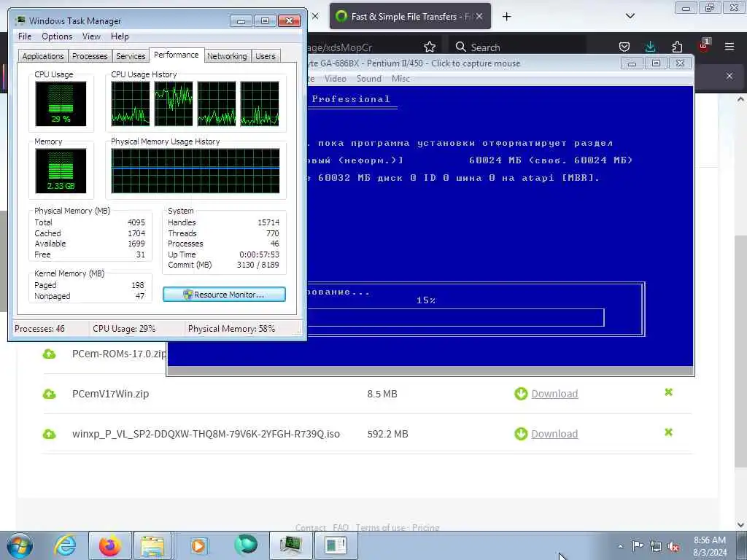Open the browser Downloads panel arrow

pyautogui.click(x=650, y=47)
